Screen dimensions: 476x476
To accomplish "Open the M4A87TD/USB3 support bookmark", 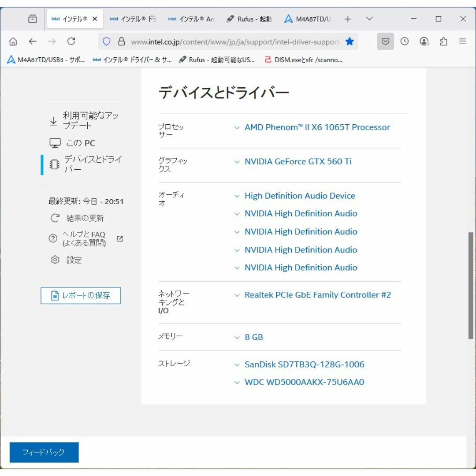I will [46, 60].
